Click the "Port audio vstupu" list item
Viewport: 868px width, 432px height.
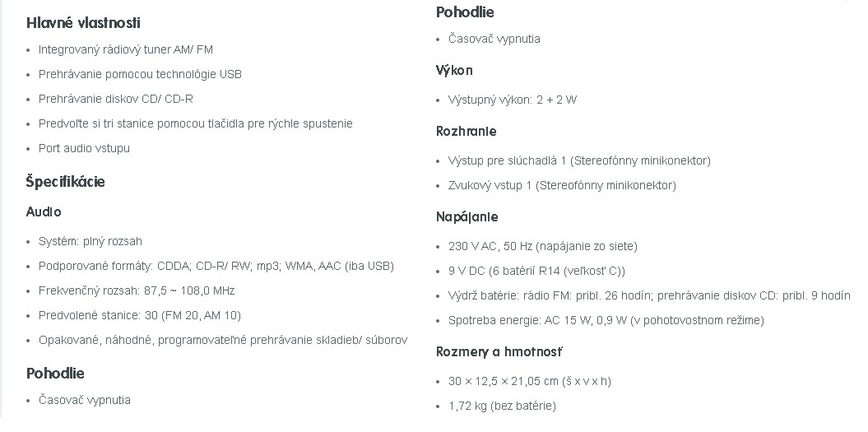click(84, 148)
